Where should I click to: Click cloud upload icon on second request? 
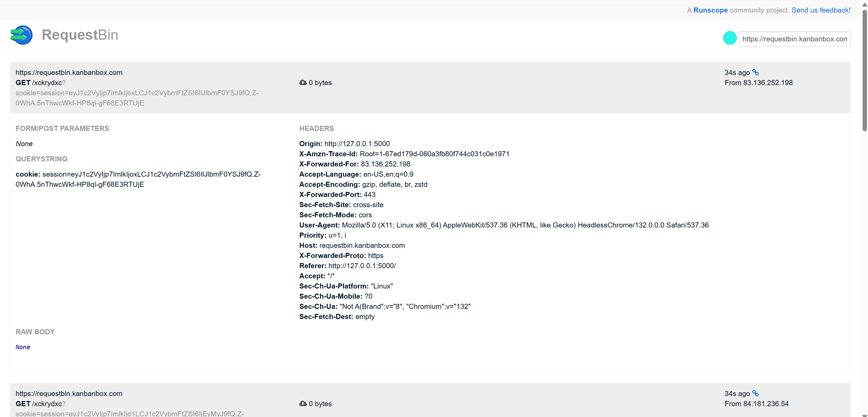click(303, 403)
